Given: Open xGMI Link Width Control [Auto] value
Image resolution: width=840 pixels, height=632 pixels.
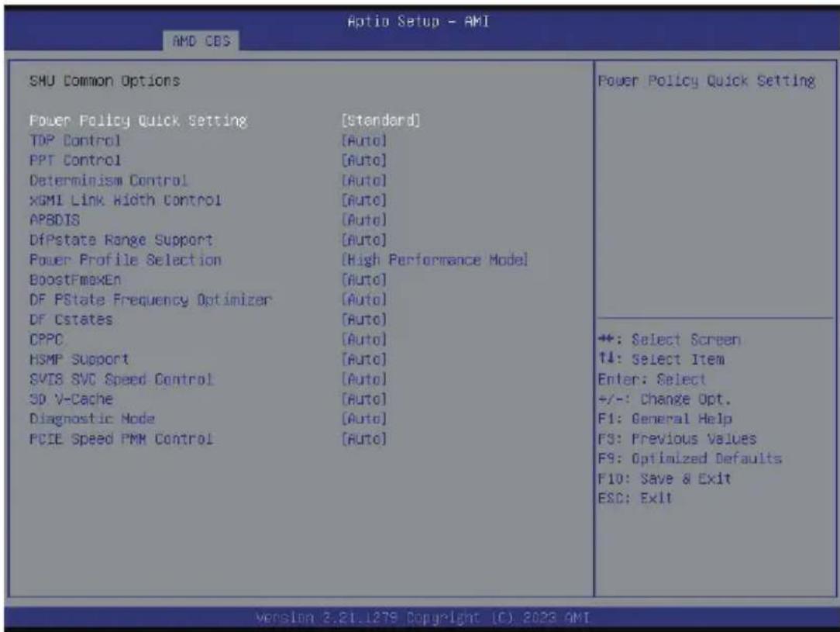Looking at the screenshot, I should 363,201.
